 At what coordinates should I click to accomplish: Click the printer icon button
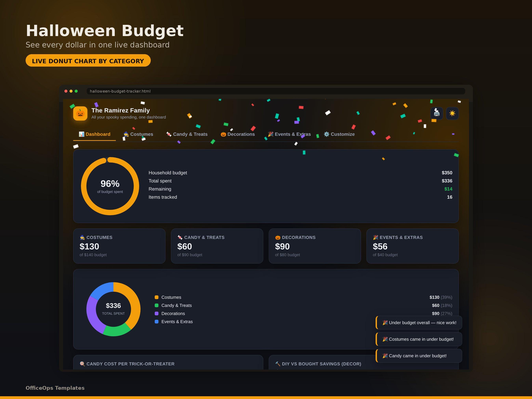(437, 113)
